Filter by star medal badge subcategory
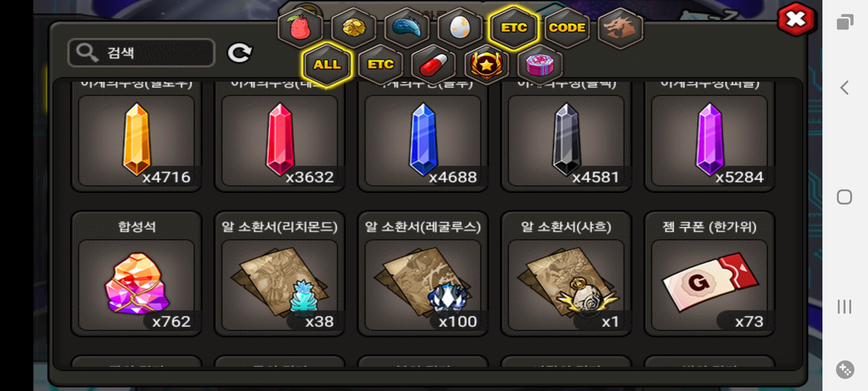868x391 pixels. (x=486, y=64)
